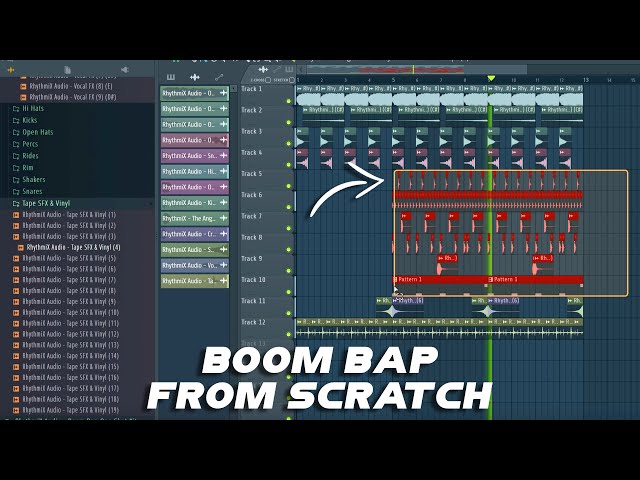Mute Track 11 with its green LED
Viewport: 640px width, 480px height.
(289, 313)
